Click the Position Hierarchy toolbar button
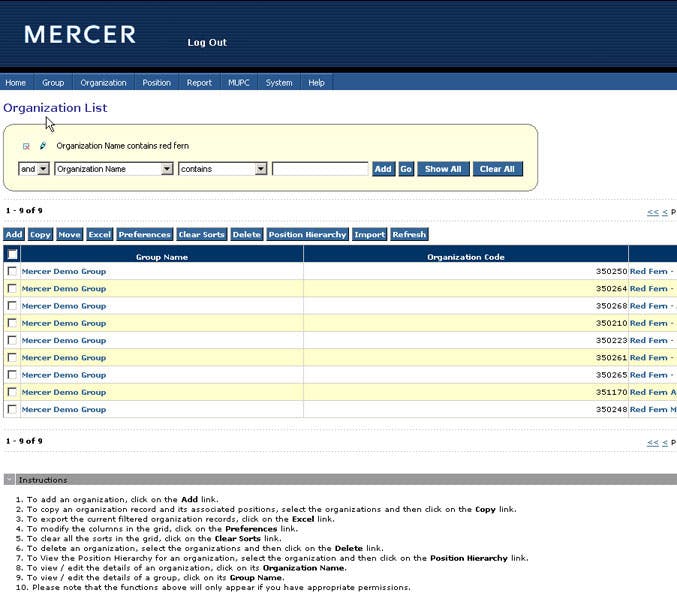 307,235
